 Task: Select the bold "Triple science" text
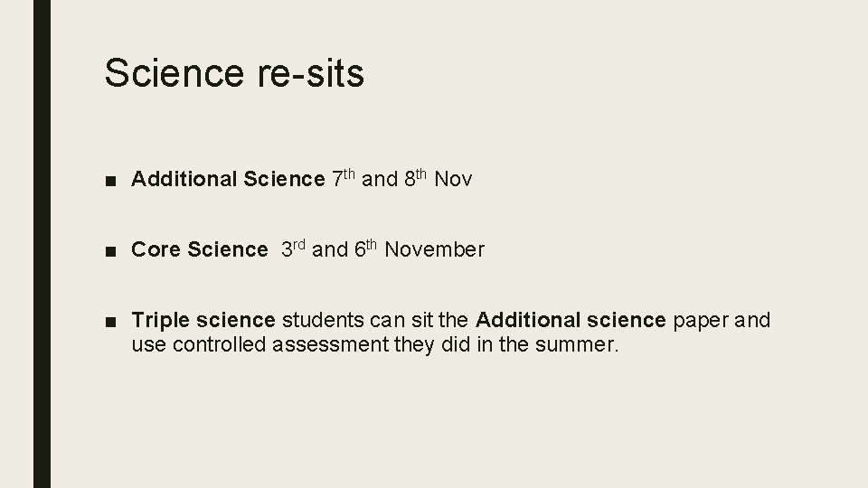coord(203,320)
